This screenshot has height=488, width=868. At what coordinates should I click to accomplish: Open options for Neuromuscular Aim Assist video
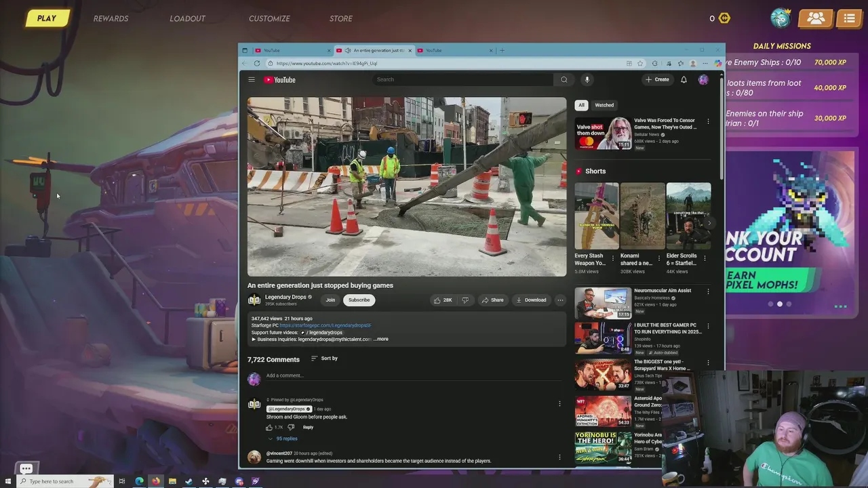708,291
